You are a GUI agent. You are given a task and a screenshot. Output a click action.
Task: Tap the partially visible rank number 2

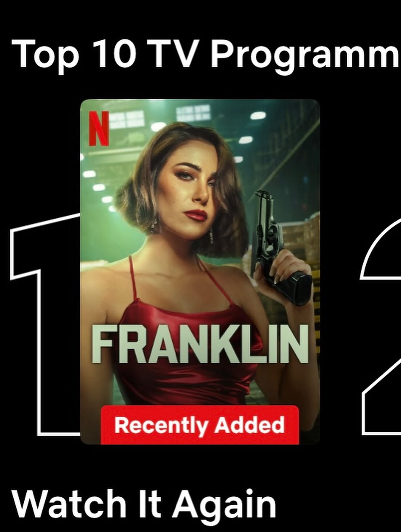click(381, 327)
